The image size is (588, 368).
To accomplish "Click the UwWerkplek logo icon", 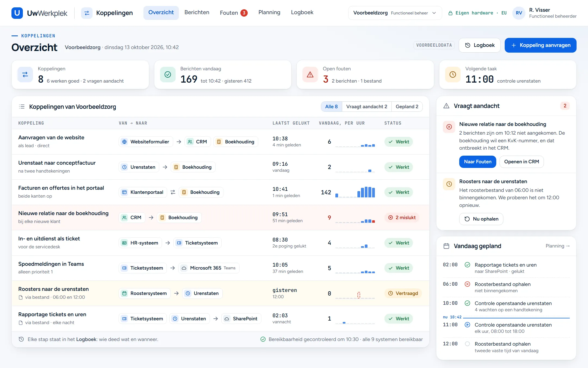I will coord(17,13).
